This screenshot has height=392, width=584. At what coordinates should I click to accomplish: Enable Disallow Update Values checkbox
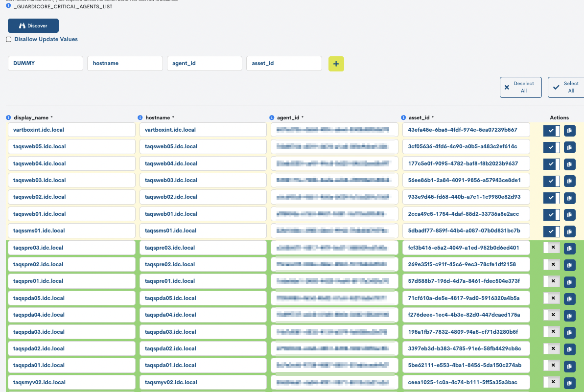pos(9,39)
